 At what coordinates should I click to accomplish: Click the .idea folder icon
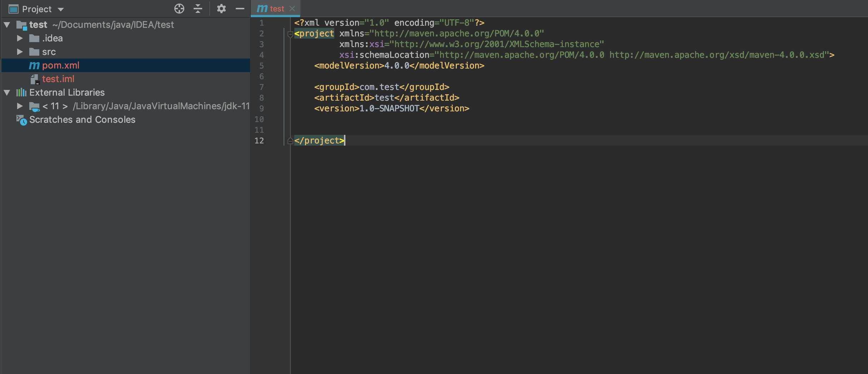(34, 38)
